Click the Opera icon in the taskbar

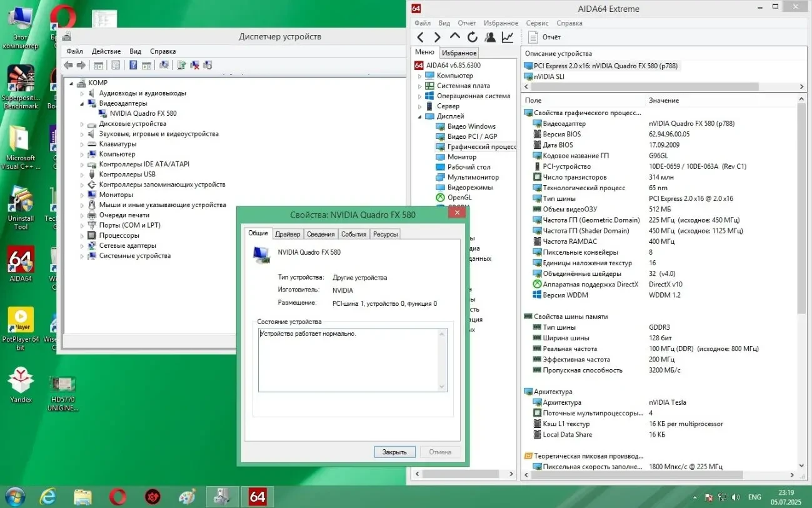click(x=118, y=497)
